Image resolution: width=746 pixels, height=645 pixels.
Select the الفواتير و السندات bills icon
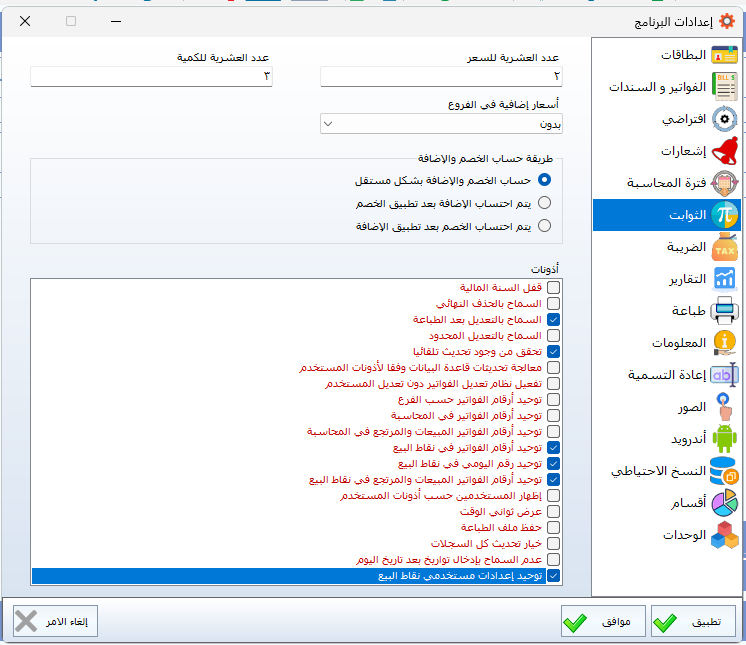(x=724, y=88)
